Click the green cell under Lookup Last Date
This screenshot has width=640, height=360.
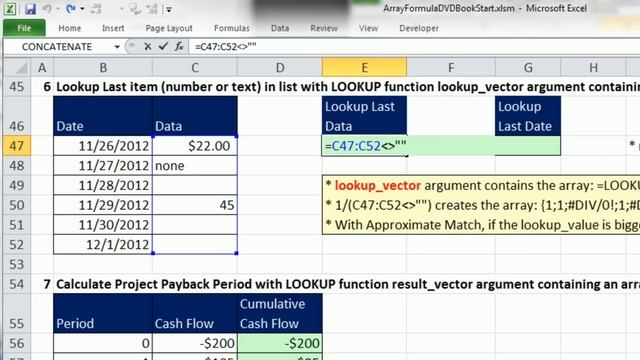(528, 146)
